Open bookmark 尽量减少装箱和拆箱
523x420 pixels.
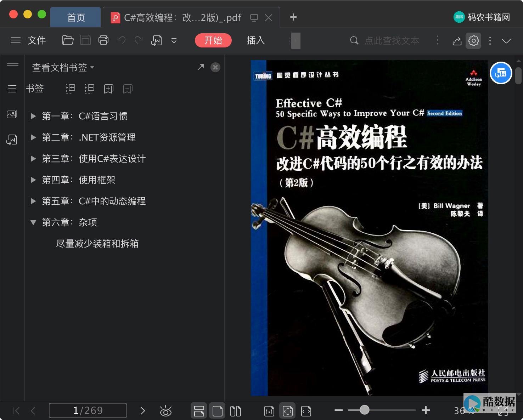pos(97,244)
